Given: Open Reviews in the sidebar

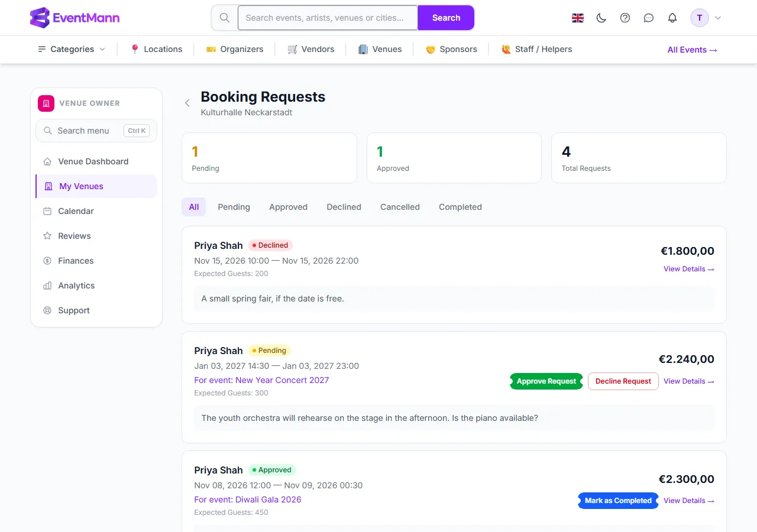Looking at the screenshot, I should point(96,236).
